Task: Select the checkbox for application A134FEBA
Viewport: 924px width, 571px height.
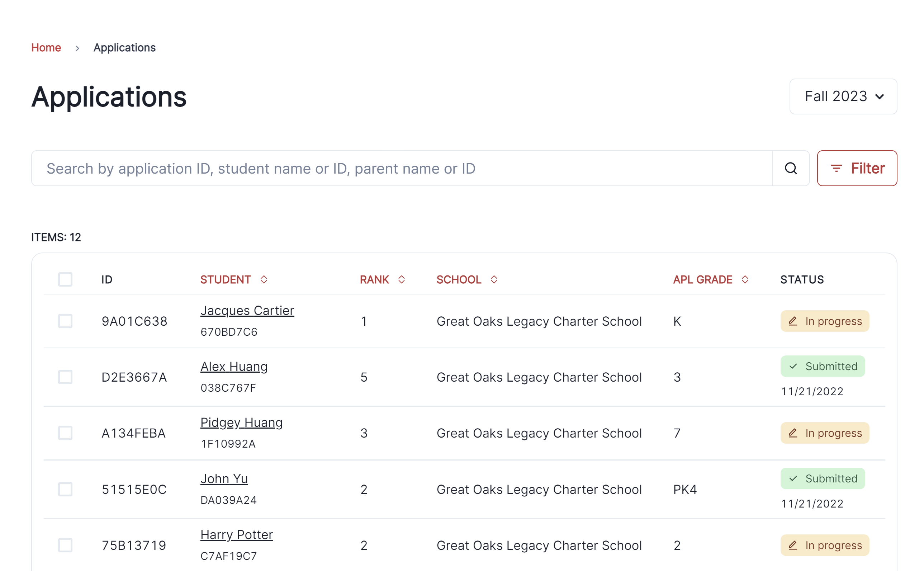Action: [65, 433]
